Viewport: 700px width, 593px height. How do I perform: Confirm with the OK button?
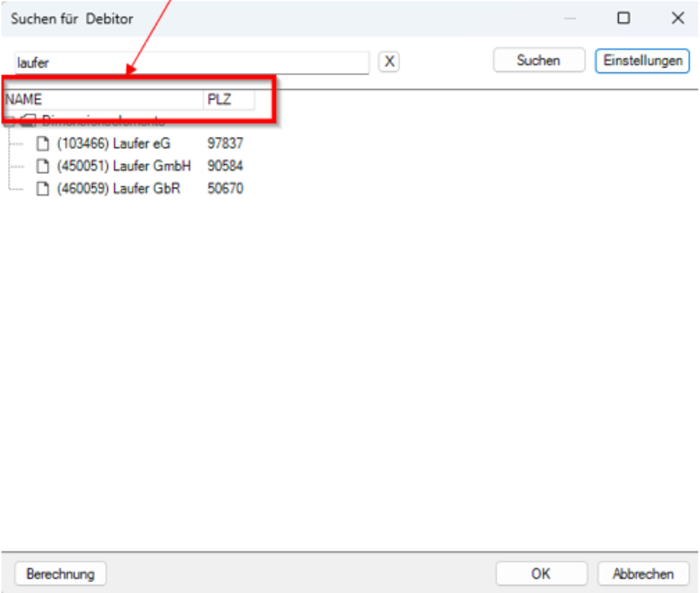[541, 574]
